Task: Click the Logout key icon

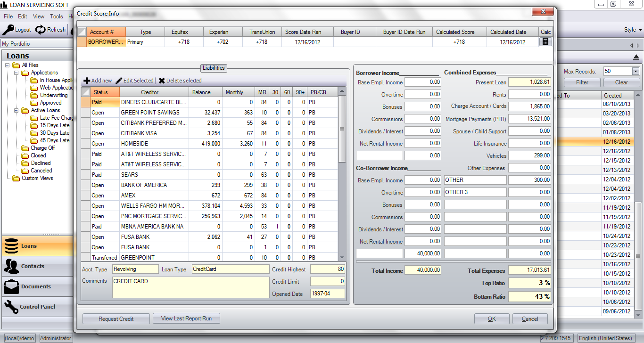Action: click(8, 30)
